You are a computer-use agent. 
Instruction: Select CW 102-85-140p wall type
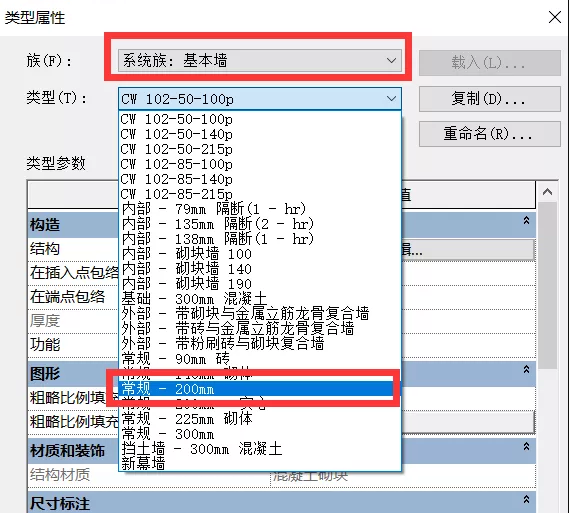[x=260, y=179]
